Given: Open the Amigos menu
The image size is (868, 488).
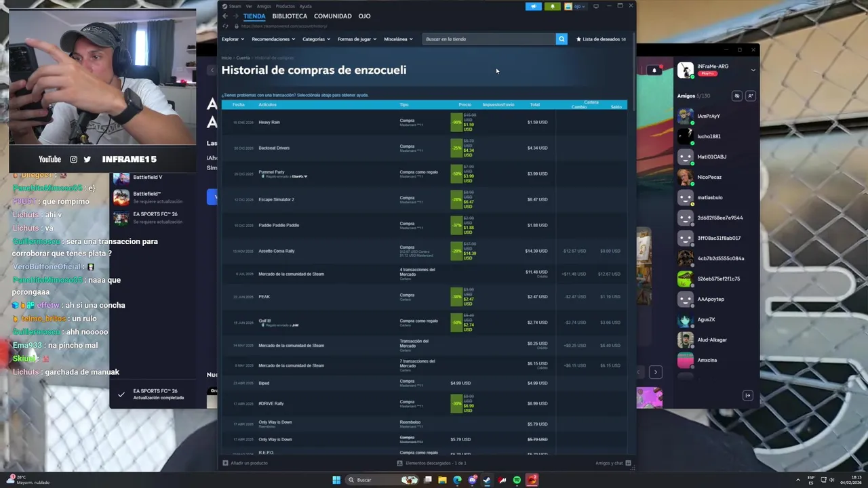Looking at the screenshot, I should (264, 6).
